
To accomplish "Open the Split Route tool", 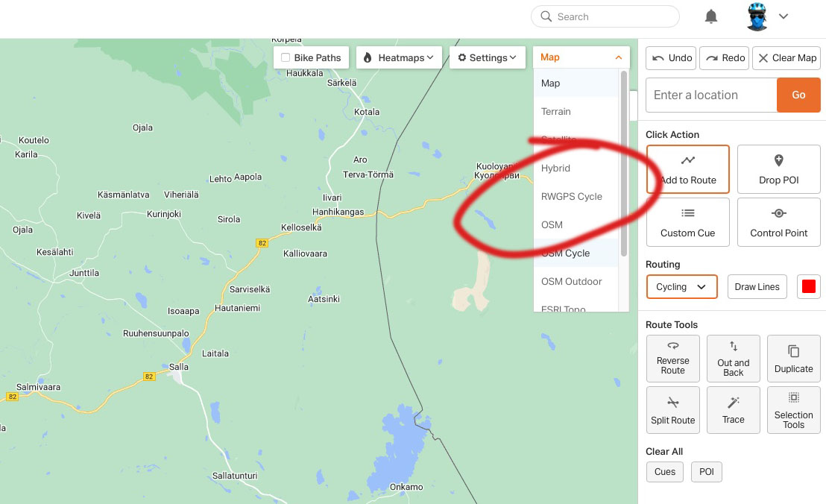I will (x=672, y=409).
